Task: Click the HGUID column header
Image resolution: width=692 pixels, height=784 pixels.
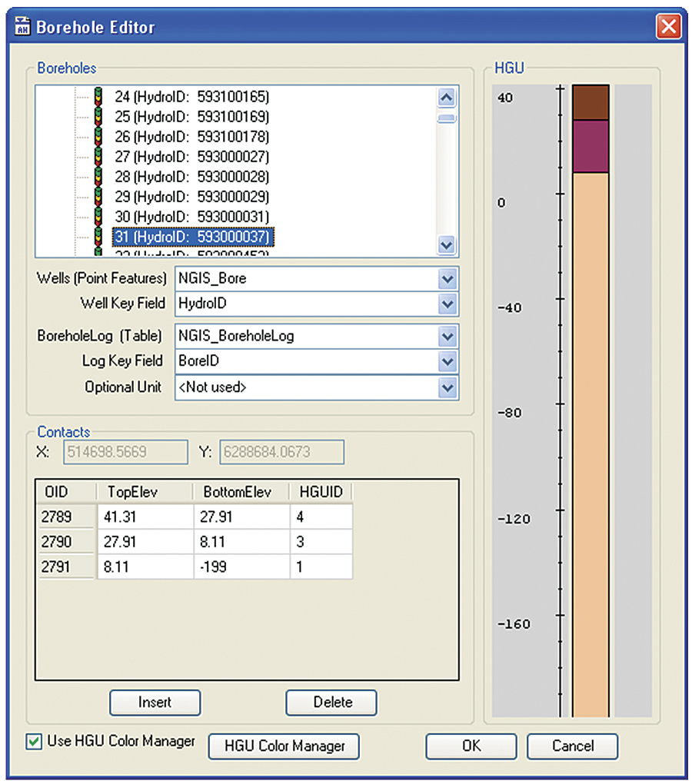Action: (x=321, y=492)
